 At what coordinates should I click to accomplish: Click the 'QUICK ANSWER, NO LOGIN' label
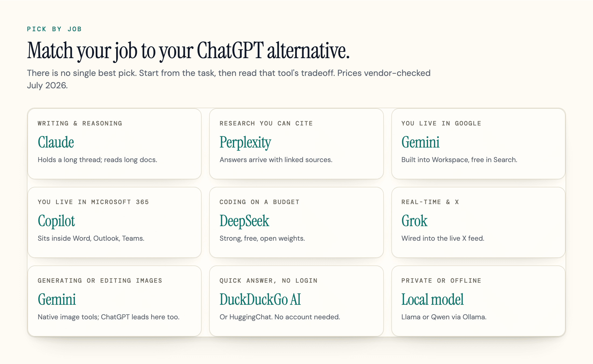[x=268, y=281]
